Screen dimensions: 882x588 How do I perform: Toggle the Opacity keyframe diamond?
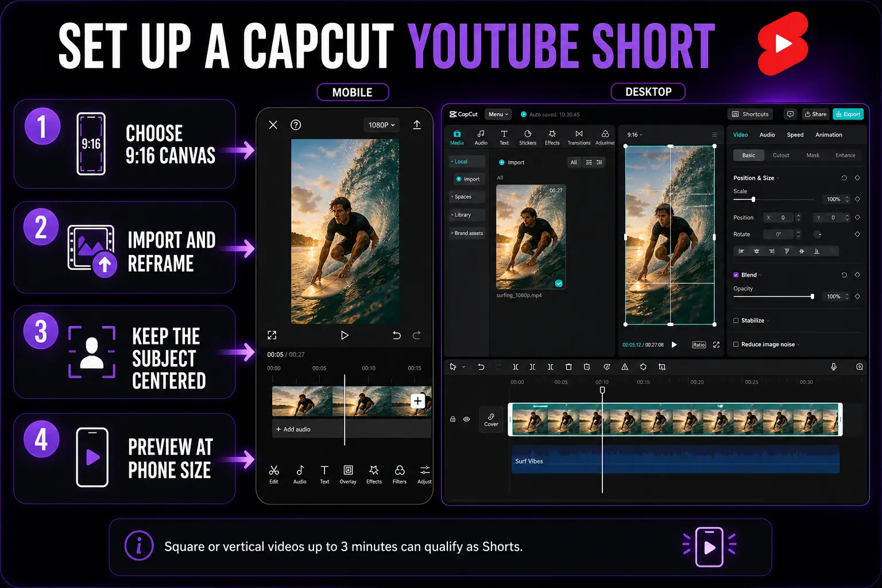[857, 296]
